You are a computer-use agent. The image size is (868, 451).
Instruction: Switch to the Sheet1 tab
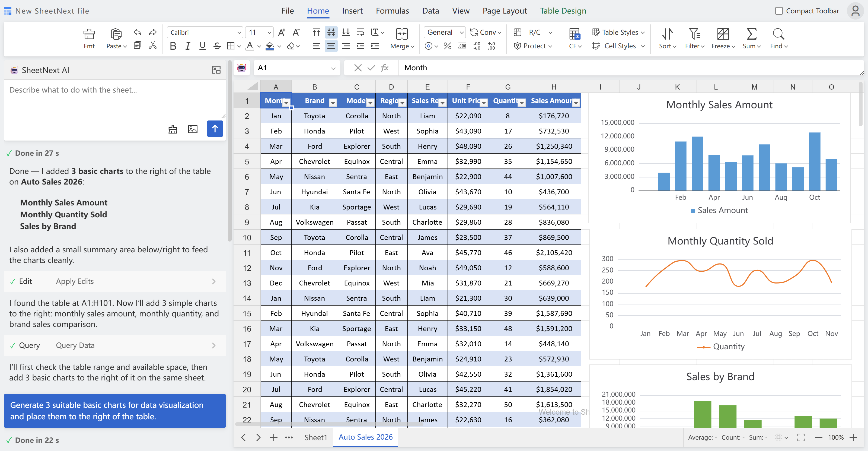click(x=315, y=437)
